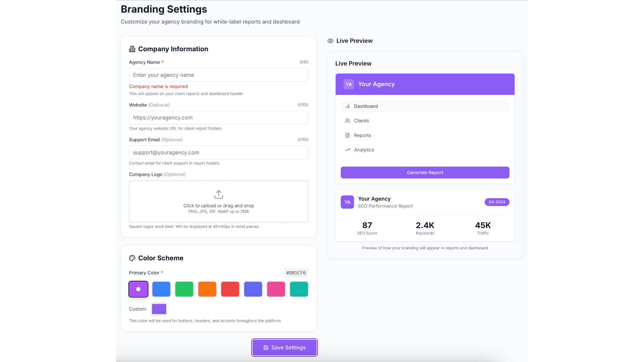This screenshot has width=644, height=362.
Task: Pick the blue primary color swatch
Action: tap(161, 289)
